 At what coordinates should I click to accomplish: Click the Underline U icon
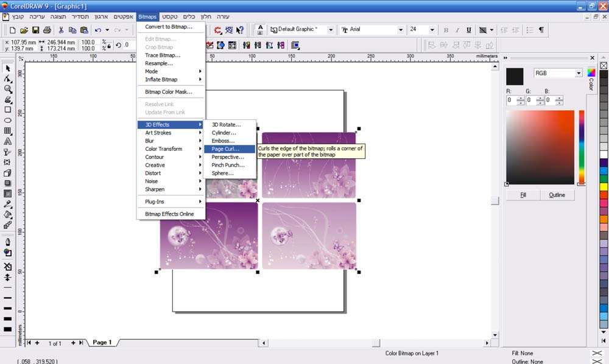point(469,30)
